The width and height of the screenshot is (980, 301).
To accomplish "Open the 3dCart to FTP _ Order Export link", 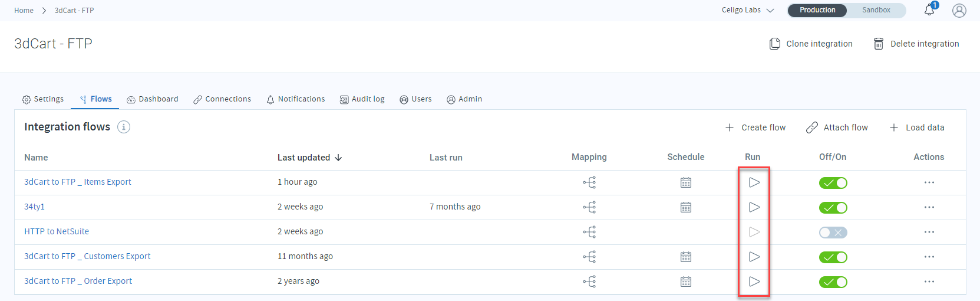I will 78,281.
